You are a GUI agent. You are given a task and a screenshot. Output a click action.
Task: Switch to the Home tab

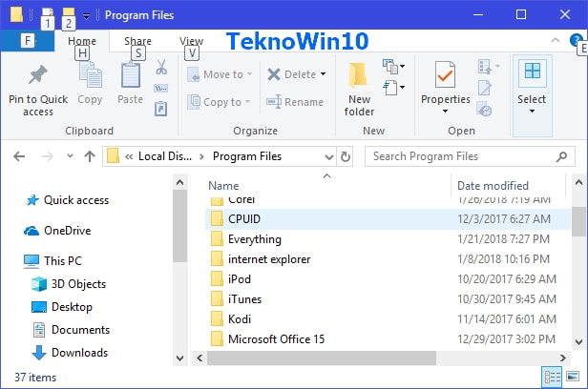click(82, 41)
